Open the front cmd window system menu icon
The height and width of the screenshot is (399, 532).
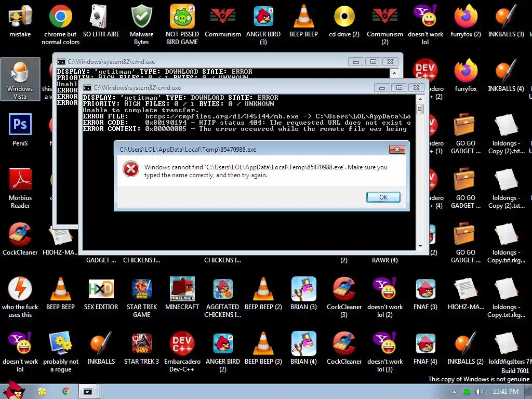coord(87,88)
